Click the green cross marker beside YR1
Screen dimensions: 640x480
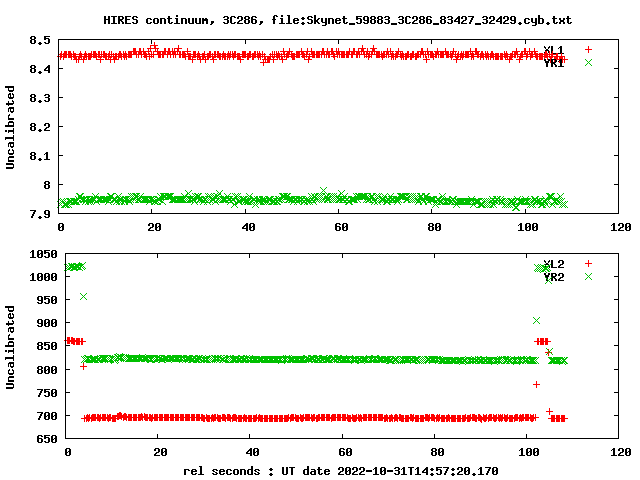pyautogui.click(x=588, y=62)
